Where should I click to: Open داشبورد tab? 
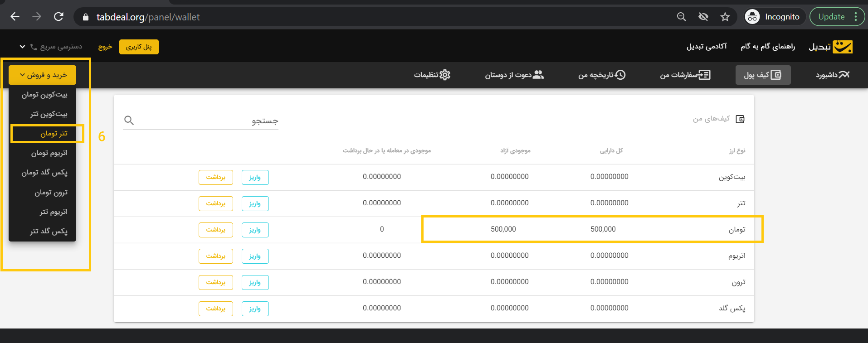833,75
